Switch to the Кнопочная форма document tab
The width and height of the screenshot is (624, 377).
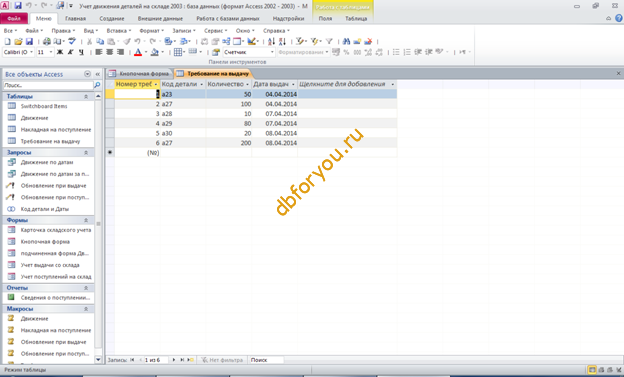[140, 74]
